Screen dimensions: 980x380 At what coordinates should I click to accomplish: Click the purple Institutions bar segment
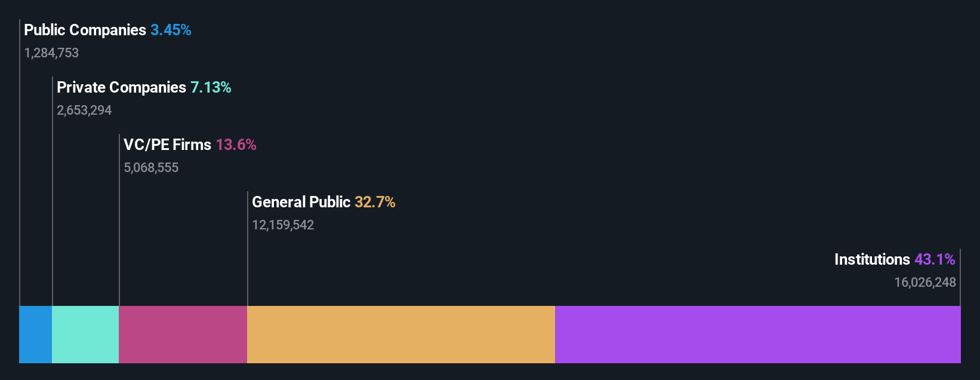(758, 335)
